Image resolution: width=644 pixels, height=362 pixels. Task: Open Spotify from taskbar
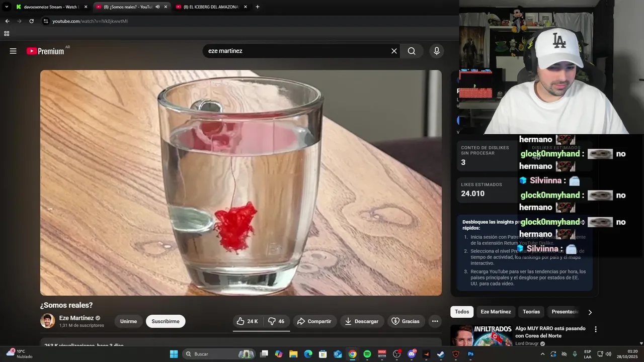[x=367, y=354]
